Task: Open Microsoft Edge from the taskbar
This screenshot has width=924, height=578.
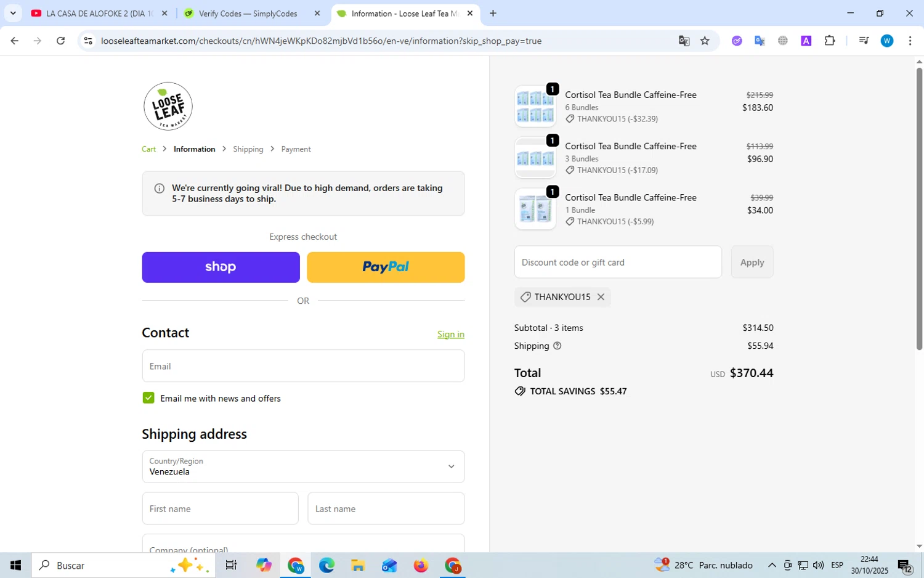Action: [x=326, y=565]
